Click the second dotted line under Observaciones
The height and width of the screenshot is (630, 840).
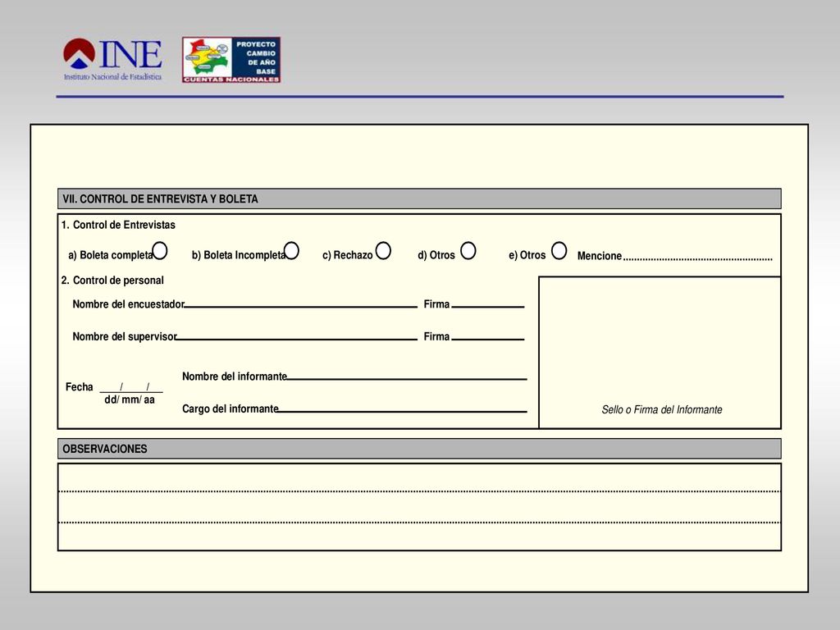pos(419,522)
